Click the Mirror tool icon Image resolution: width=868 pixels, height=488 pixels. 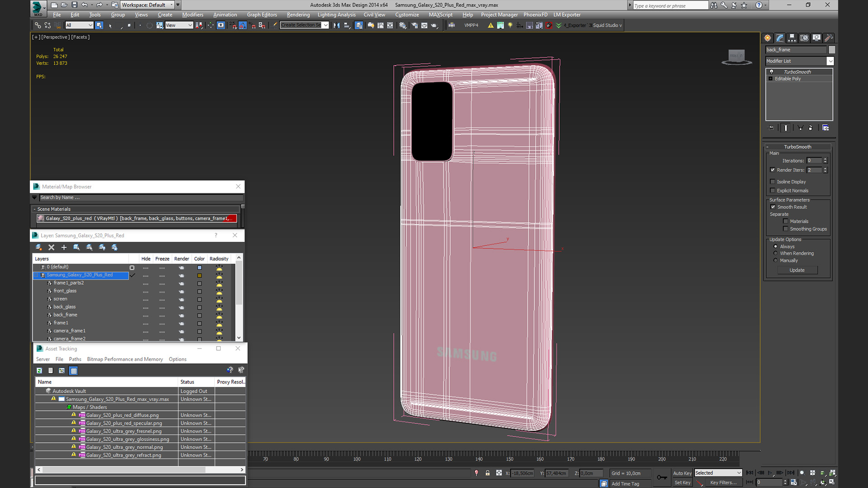tap(337, 25)
